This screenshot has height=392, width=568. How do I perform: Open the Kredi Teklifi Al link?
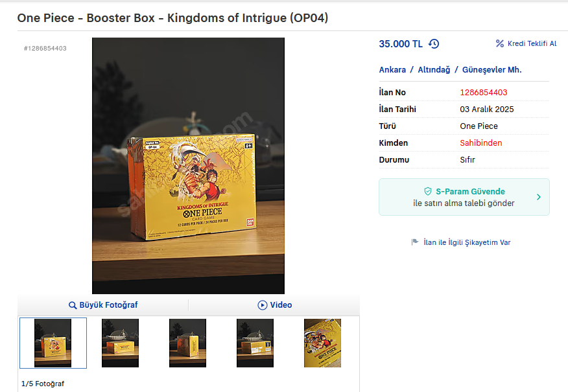(x=532, y=43)
